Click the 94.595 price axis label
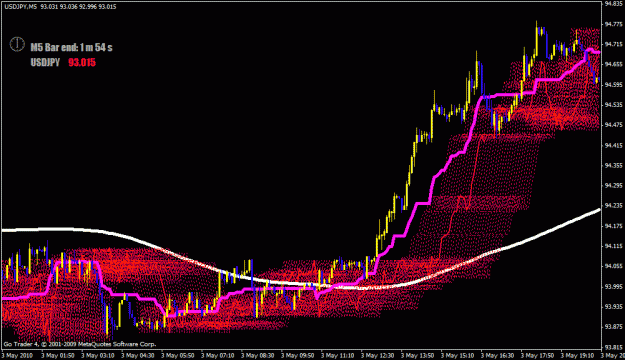Viewport: 625px width, 360px height. [x=613, y=85]
